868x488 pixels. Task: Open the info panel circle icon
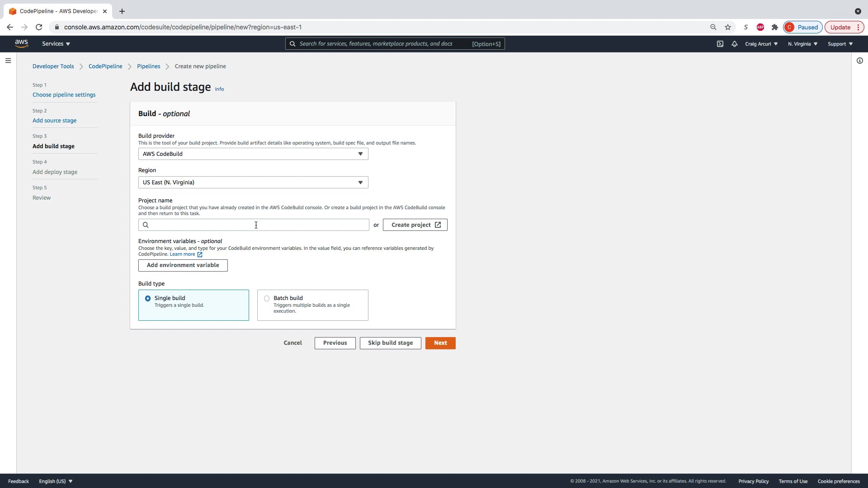pyautogui.click(x=859, y=61)
